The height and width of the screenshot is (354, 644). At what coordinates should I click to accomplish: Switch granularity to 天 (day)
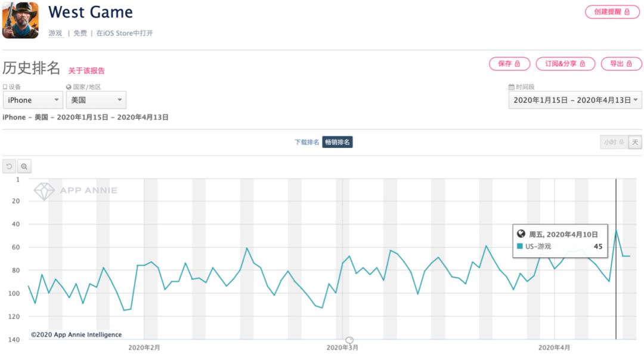(635, 142)
